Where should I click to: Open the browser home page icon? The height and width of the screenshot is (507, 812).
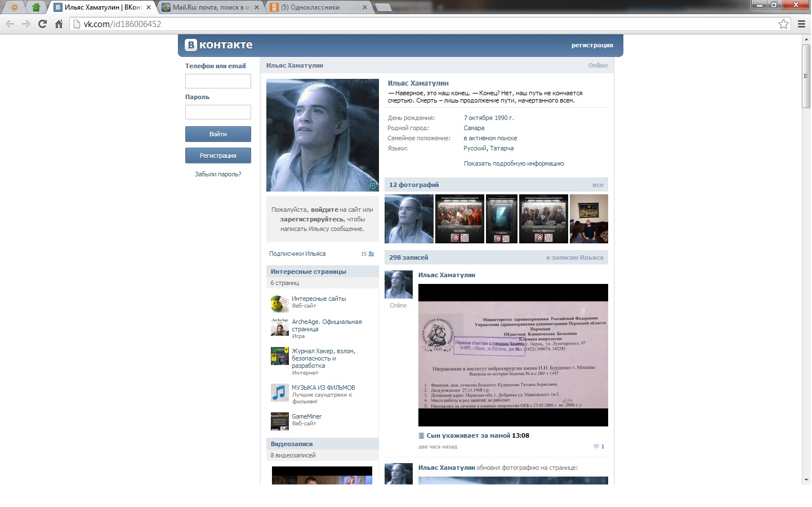(59, 24)
